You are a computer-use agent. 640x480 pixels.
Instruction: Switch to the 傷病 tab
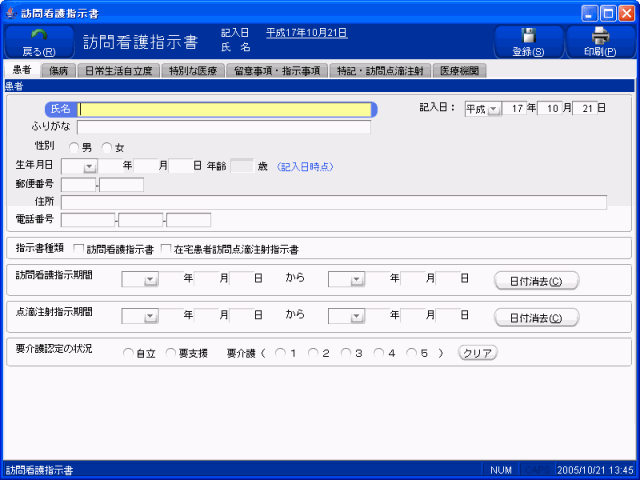pos(59,71)
